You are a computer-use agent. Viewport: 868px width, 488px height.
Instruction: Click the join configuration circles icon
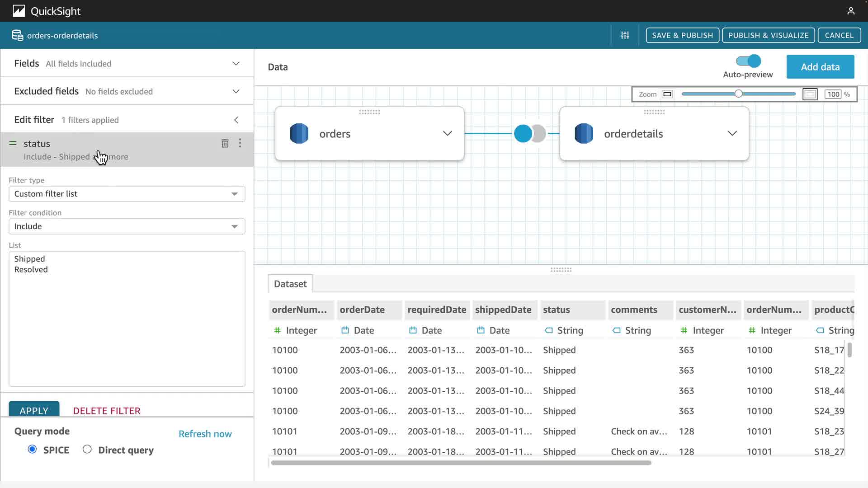530,134
